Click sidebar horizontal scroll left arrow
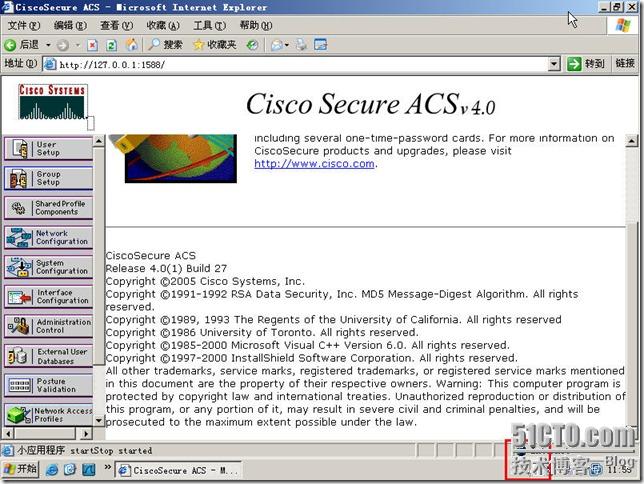 click(8, 433)
